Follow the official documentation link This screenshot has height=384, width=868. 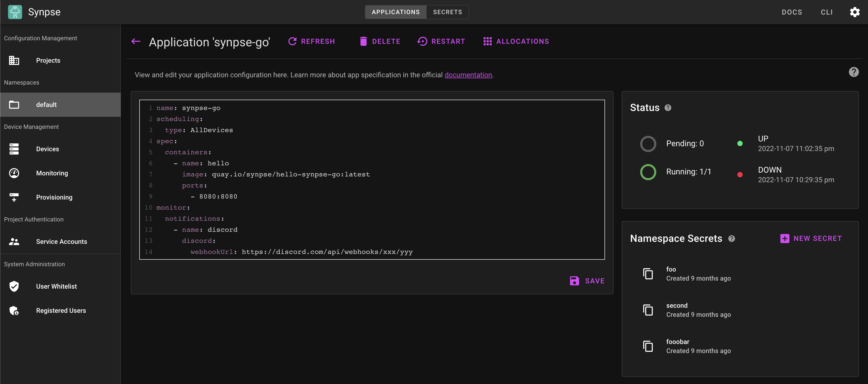coord(468,75)
